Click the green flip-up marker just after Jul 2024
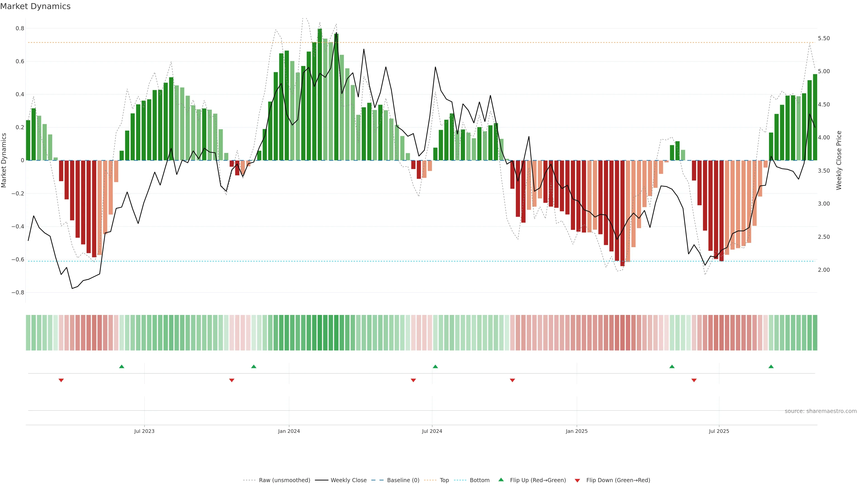The height and width of the screenshot is (488, 868). (x=435, y=366)
